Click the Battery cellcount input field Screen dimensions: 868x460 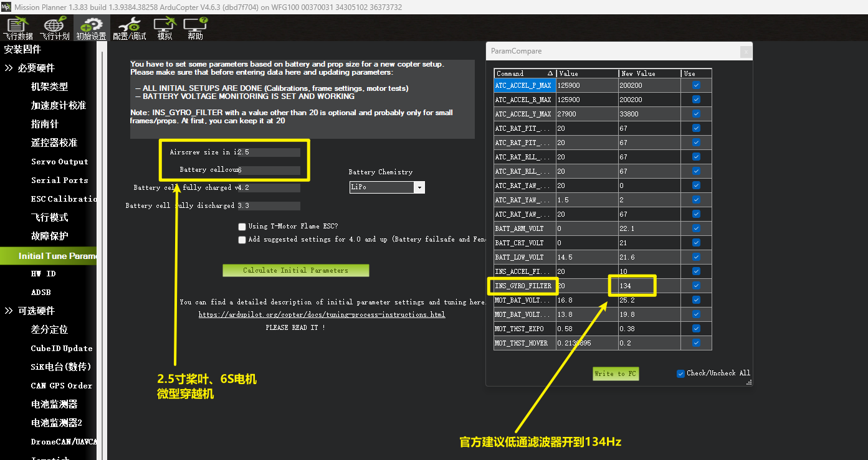pyautogui.click(x=269, y=170)
